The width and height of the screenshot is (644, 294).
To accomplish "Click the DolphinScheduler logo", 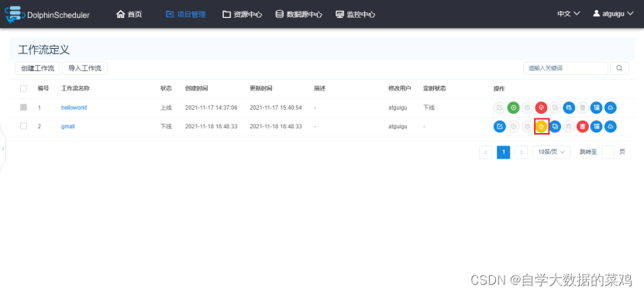I will coord(47,15).
